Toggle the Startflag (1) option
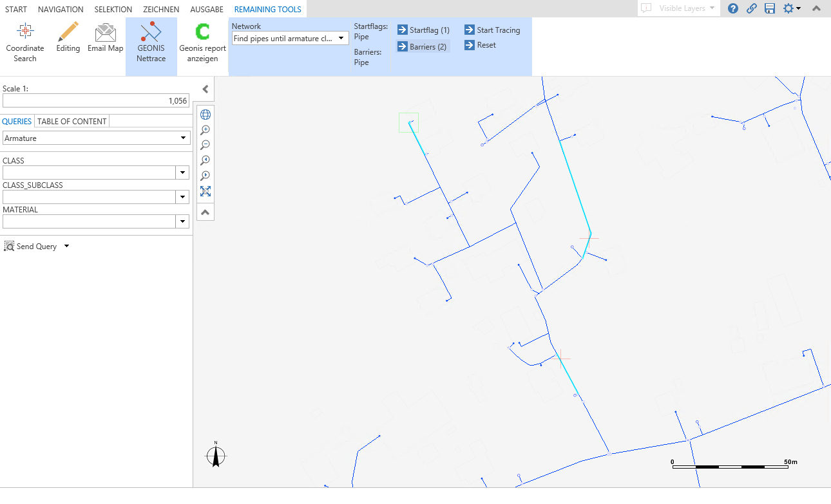 click(423, 30)
